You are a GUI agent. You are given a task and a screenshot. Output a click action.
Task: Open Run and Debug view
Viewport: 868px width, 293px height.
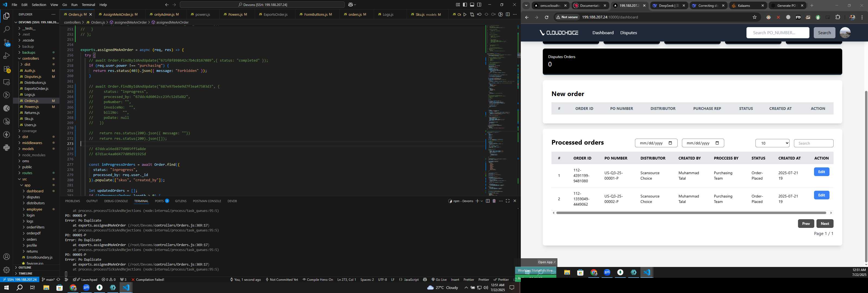pos(7,56)
